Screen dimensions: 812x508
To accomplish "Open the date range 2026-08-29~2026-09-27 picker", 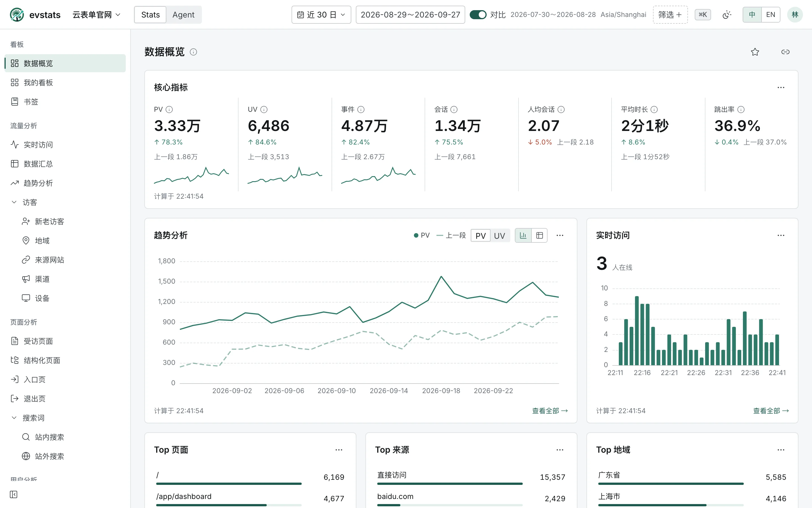I will 410,15.
